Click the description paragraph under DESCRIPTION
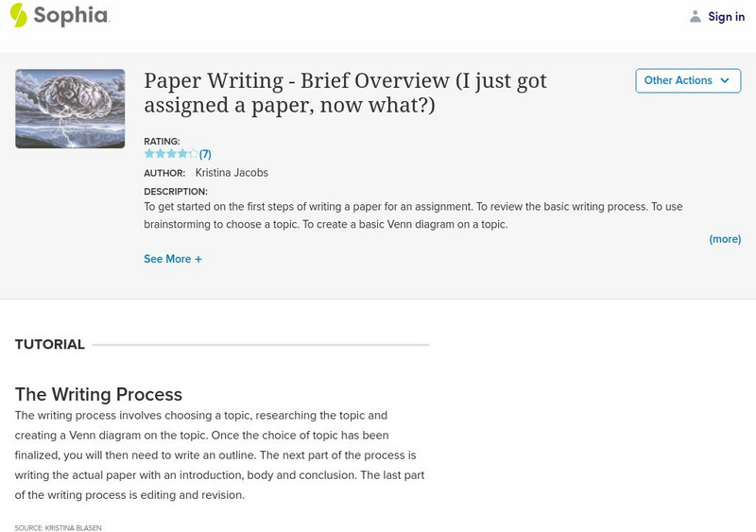Image resolution: width=756 pixels, height=532 pixels. 413,215
